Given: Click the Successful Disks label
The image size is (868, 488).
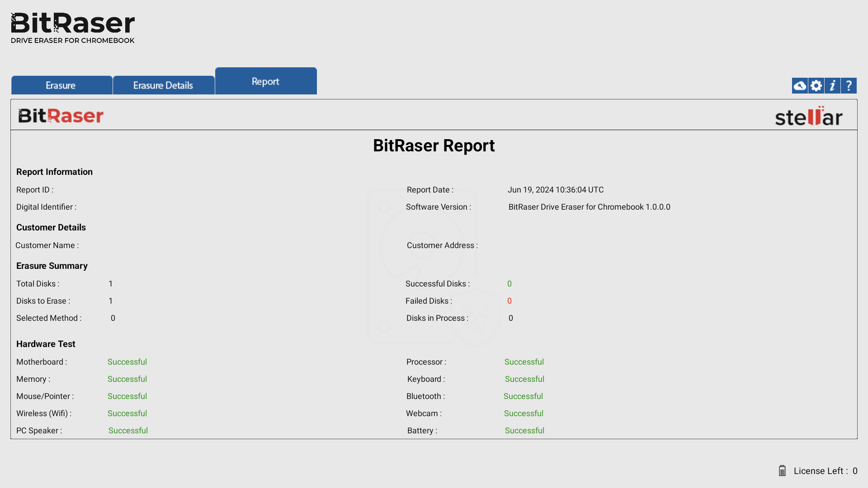Looking at the screenshot, I should coord(438,284).
